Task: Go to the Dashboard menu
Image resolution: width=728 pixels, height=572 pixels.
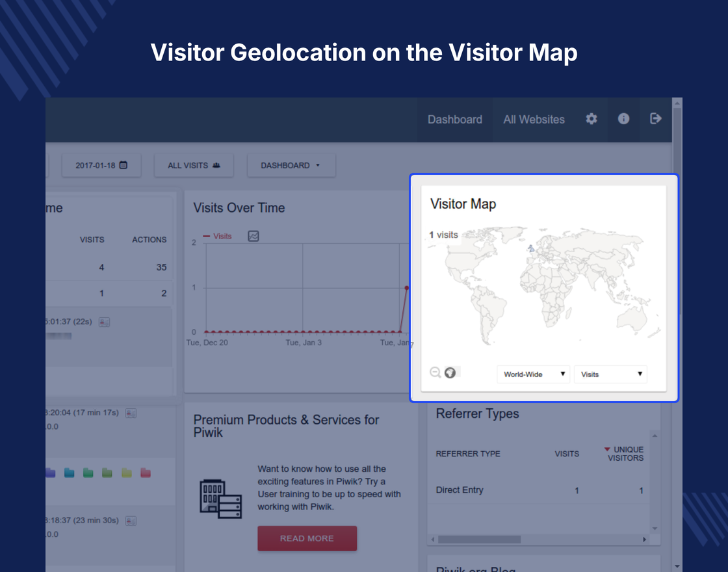Action: tap(454, 120)
